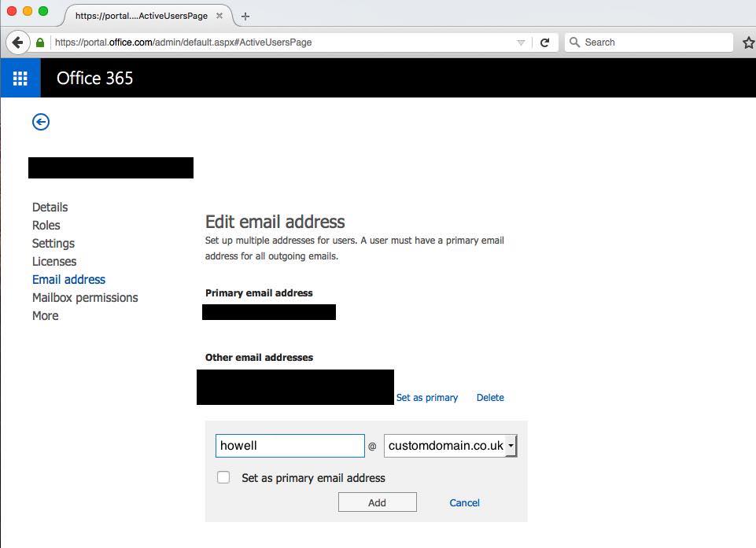Go to the Settings section
Screen dimensions: 756x548
click(x=53, y=244)
